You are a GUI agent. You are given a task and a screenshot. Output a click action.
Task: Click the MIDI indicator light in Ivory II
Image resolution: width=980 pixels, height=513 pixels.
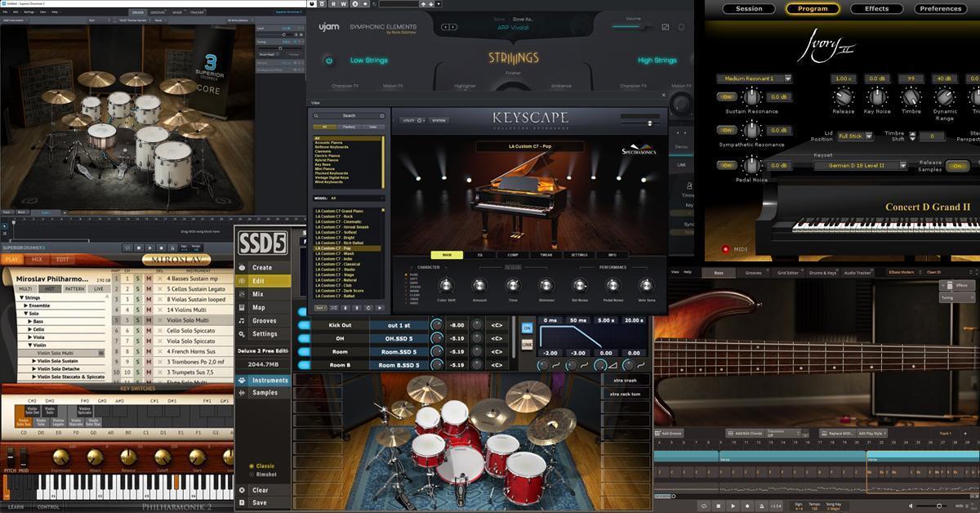click(726, 249)
